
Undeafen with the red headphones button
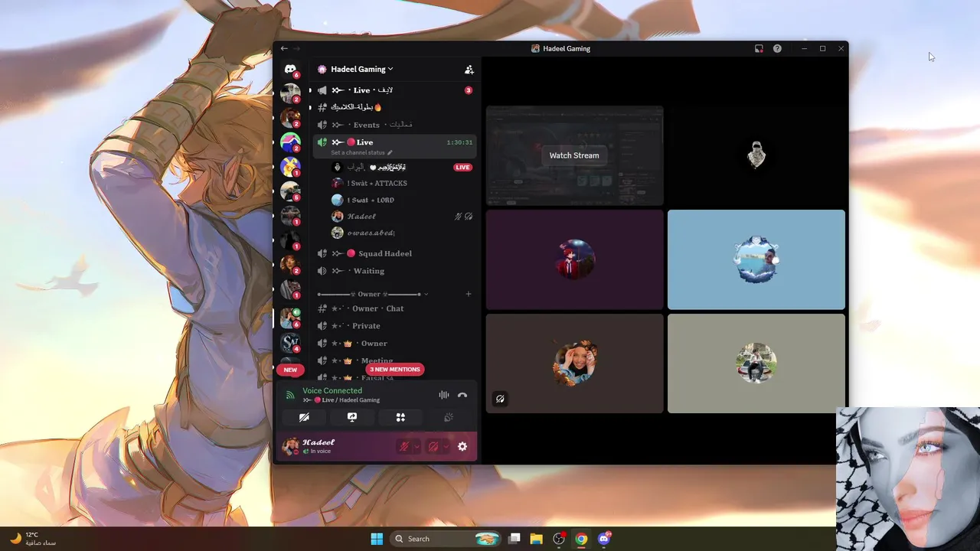[x=433, y=446]
